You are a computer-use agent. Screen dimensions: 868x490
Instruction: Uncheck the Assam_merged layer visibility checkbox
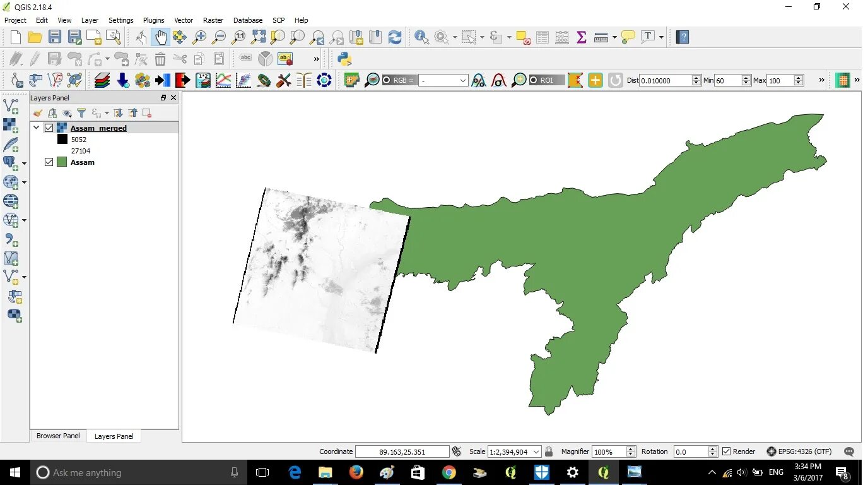tap(49, 128)
